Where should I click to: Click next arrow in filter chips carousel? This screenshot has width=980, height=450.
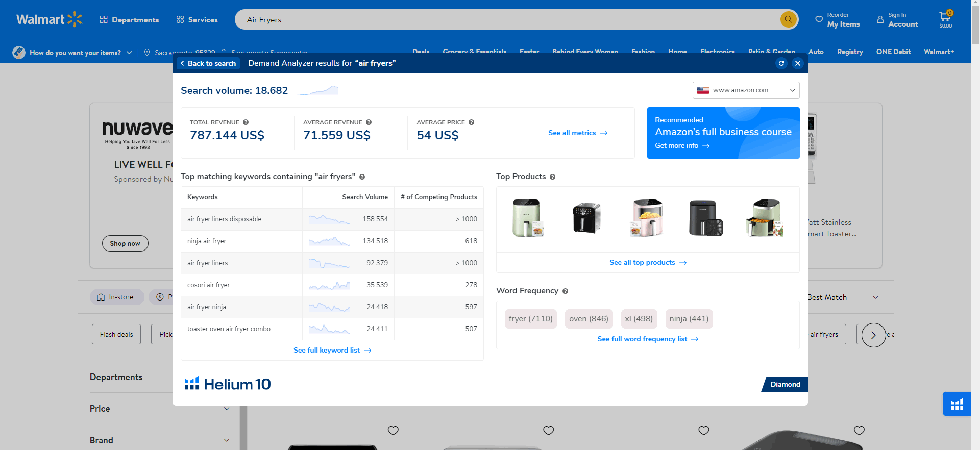coord(873,335)
